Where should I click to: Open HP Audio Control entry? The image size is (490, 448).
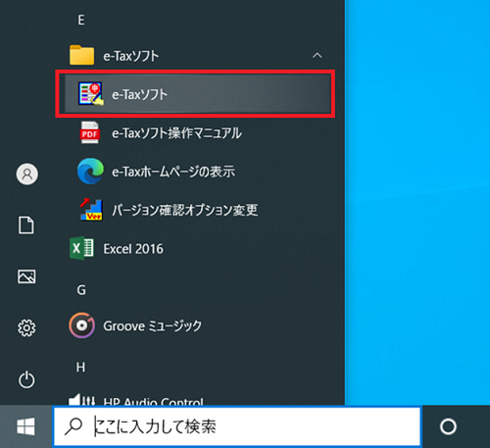tap(136, 400)
